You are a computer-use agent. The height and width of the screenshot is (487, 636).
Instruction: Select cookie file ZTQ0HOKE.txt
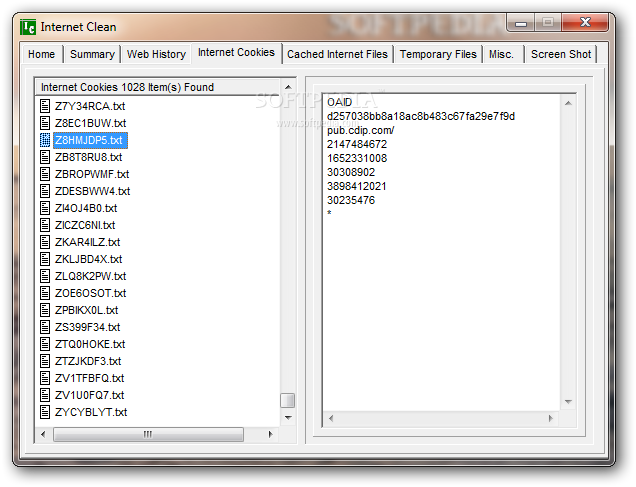click(90, 344)
